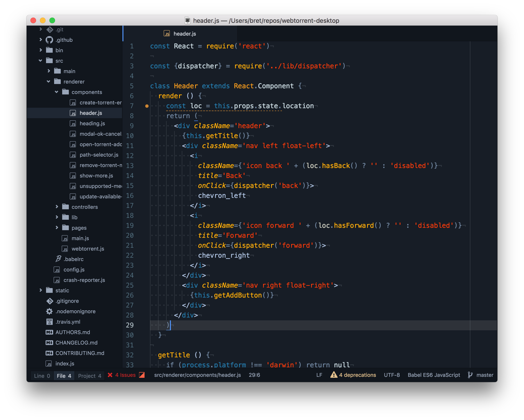
Task: Click the JS icon beside show-more.js
Action: [73, 176]
